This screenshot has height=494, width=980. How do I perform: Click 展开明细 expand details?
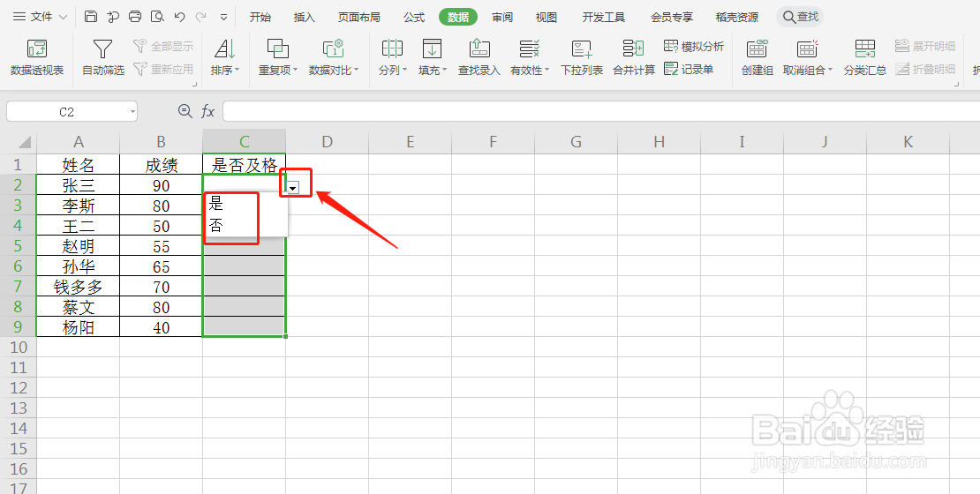pyautogui.click(x=925, y=46)
